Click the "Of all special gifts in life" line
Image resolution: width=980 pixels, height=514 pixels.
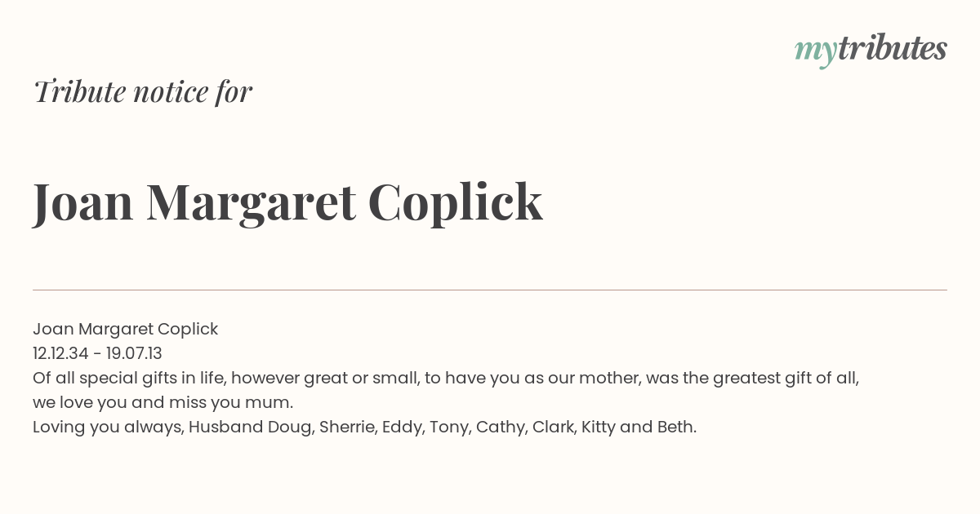(x=446, y=379)
